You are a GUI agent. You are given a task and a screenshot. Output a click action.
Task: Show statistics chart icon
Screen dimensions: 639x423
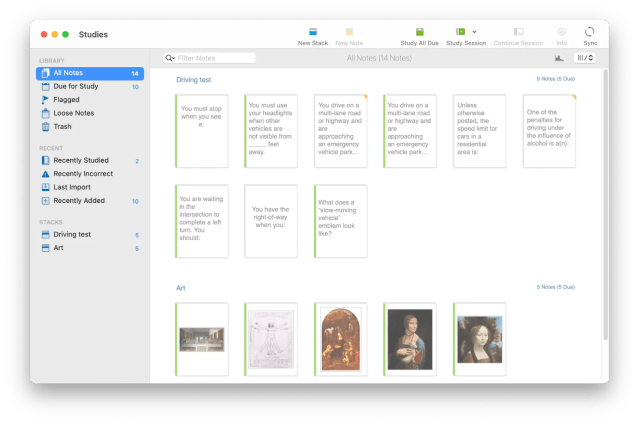pyautogui.click(x=559, y=58)
